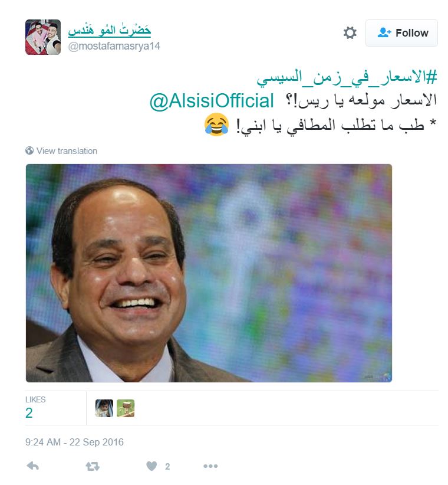Open the more options ellipsis icon

[x=210, y=466]
